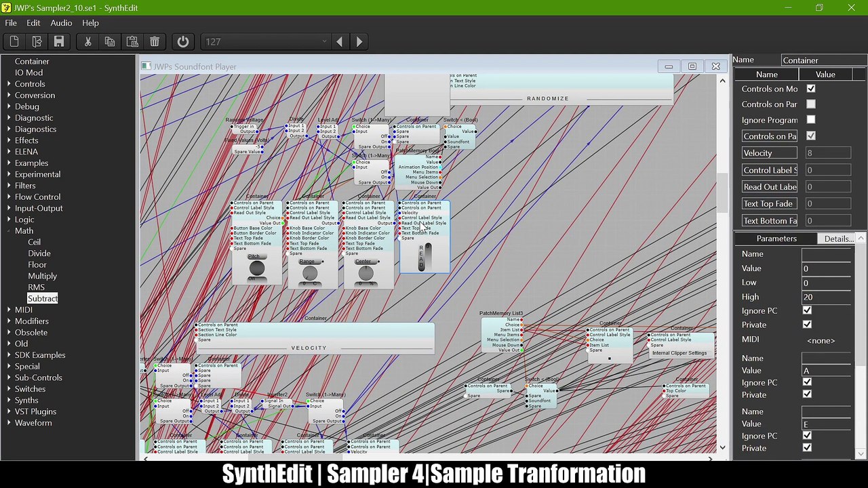Screen dimensions: 868x488
Task: Select the Divide module in Math
Action: pos(39,253)
